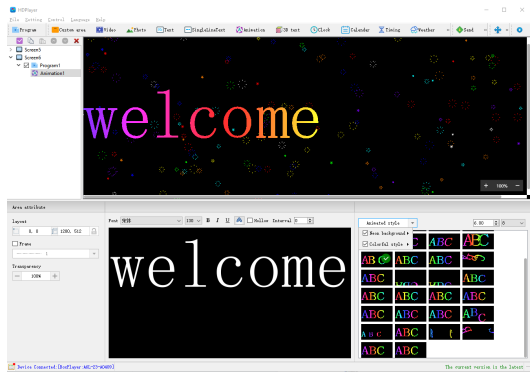
Task: Click the Interval value stepper
Action: click(310, 220)
